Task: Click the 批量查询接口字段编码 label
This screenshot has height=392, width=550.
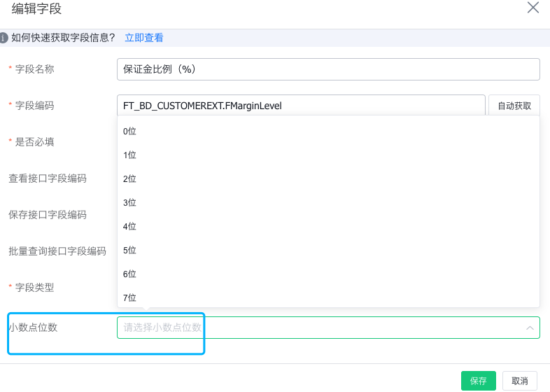Action: click(x=57, y=251)
